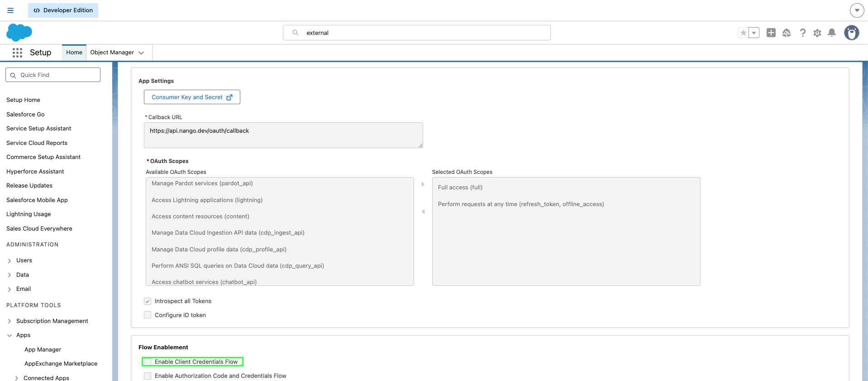The height and width of the screenshot is (381, 868).
Task: Expand the Object Manager tab chevron
Action: pos(141,53)
